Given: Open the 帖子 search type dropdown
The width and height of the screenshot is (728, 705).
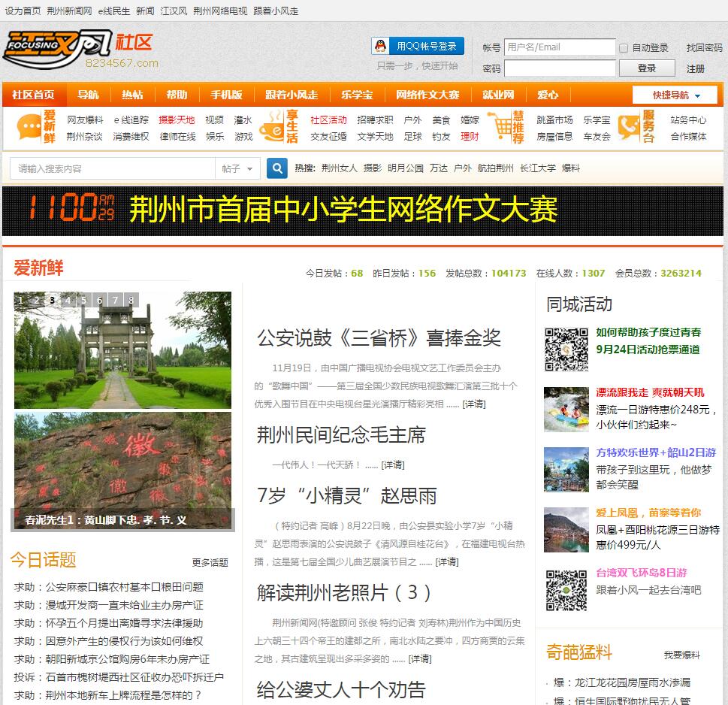Looking at the screenshot, I should point(237,168).
